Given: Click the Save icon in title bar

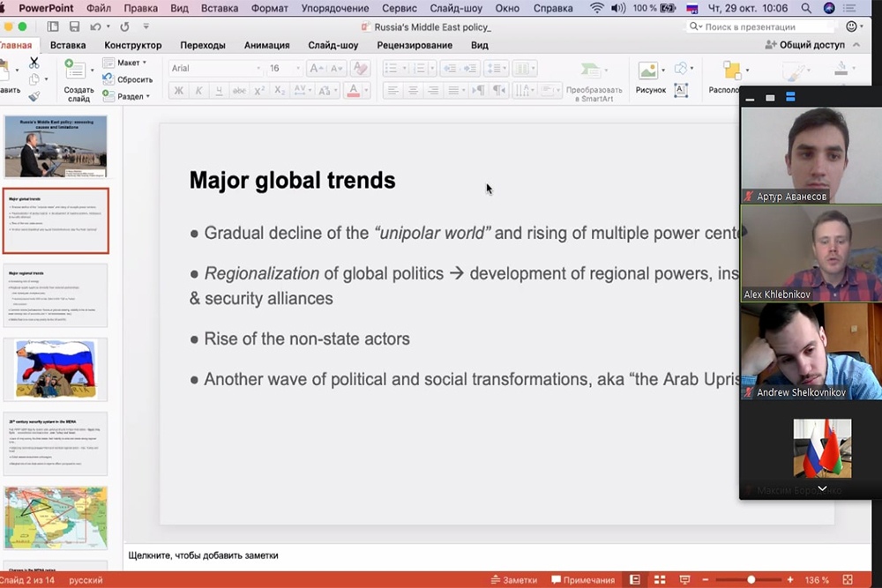Looking at the screenshot, I should point(74,27).
